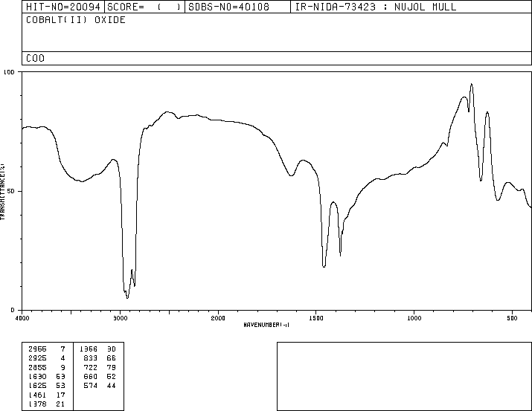Click the SCORE field in header
The image size is (532, 411).
point(144,7)
